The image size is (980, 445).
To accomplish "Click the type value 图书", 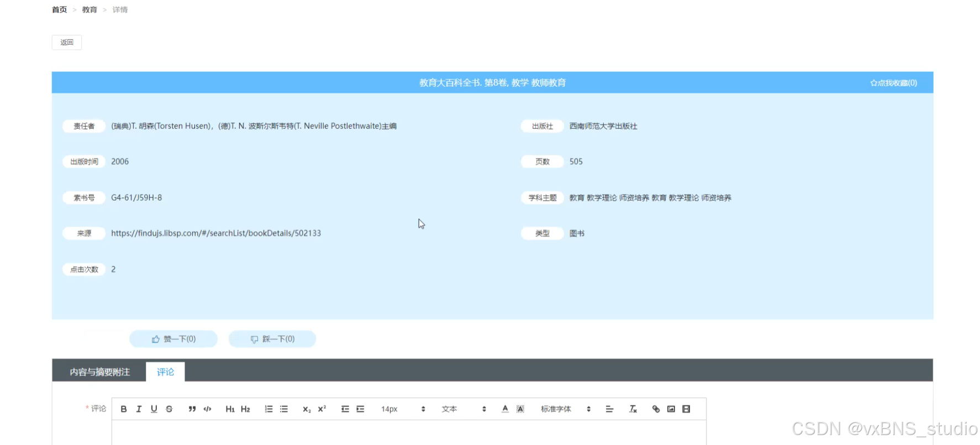I will pyautogui.click(x=577, y=233).
